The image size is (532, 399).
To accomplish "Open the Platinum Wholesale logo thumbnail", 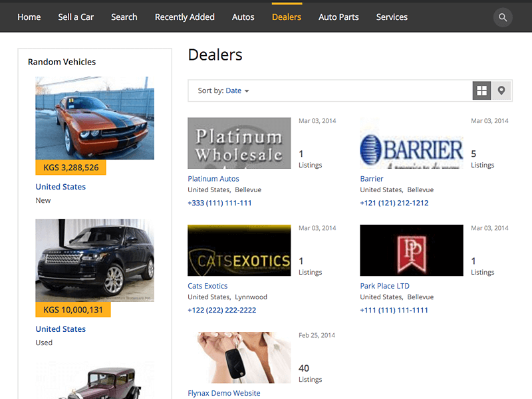I will pyautogui.click(x=239, y=143).
